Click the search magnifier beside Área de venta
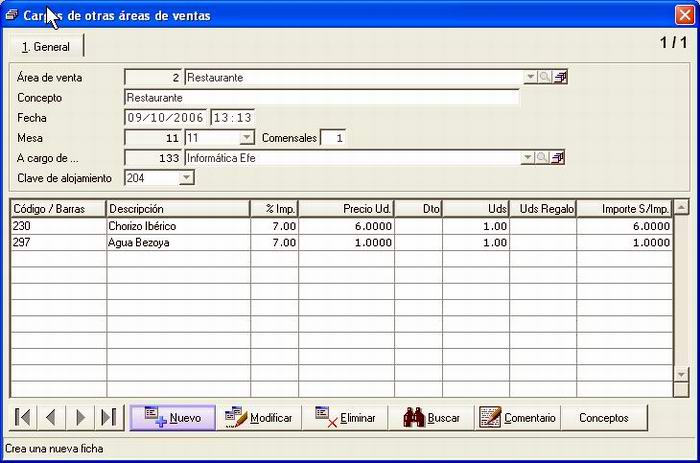The height and width of the screenshot is (463, 700). coord(544,77)
